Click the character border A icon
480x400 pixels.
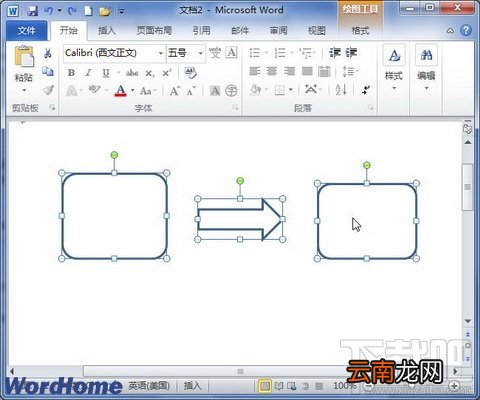(x=231, y=53)
